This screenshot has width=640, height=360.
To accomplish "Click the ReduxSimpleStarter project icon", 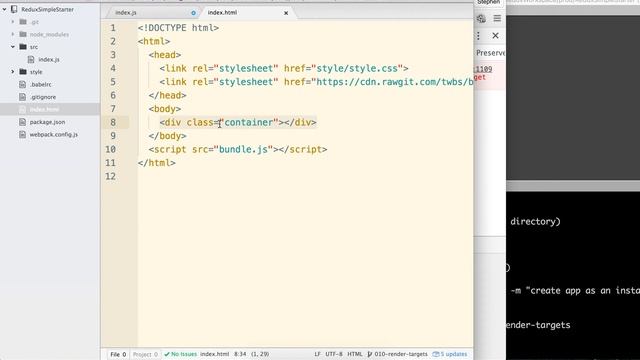I will [x=14, y=9].
